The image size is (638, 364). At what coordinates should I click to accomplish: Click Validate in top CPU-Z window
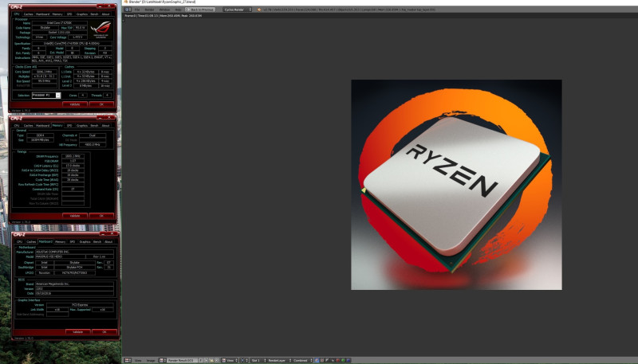pos(75,104)
